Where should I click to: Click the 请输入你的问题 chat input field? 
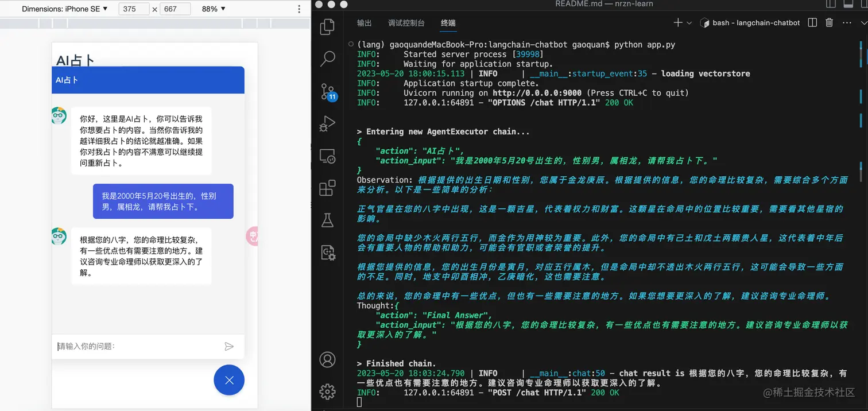138,346
